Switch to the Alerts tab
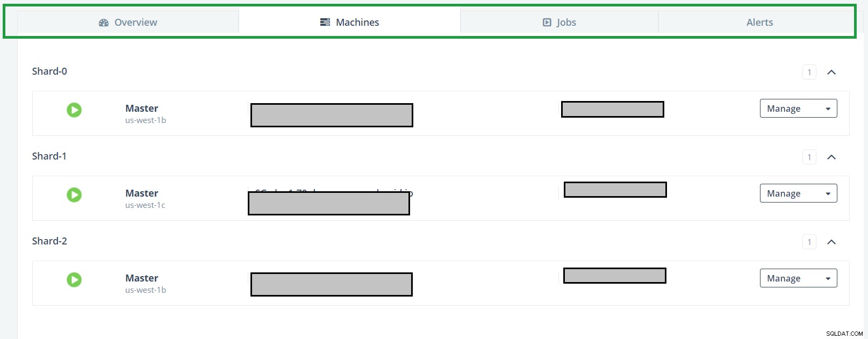 pyautogui.click(x=759, y=22)
